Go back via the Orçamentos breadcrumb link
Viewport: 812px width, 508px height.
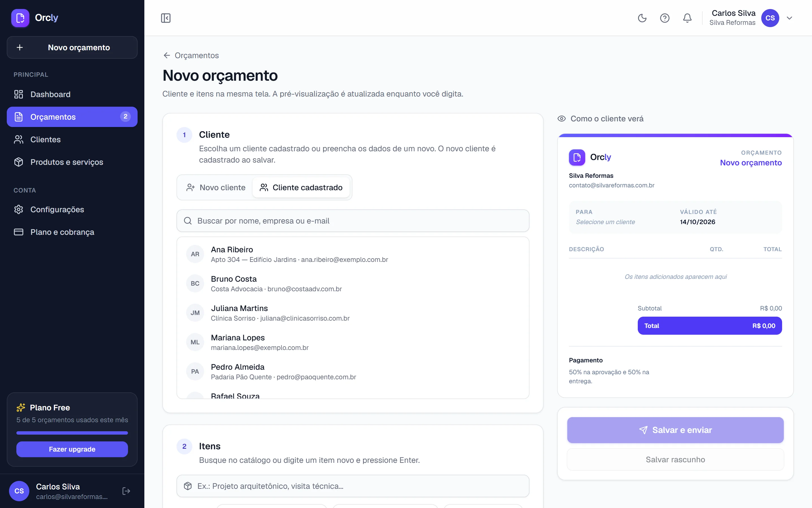coord(191,55)
